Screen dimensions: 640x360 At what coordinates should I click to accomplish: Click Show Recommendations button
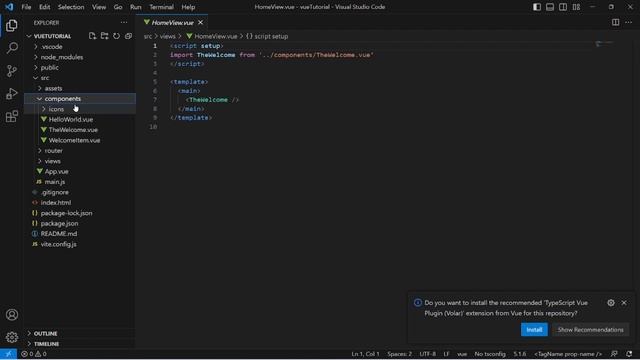coord(590,330)
